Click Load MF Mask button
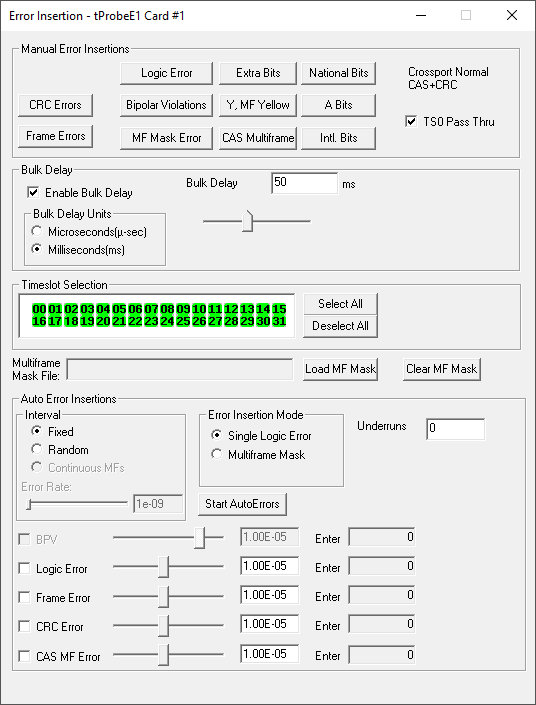The height and width of the screenshot is (705, 536). tap(340, 369)
